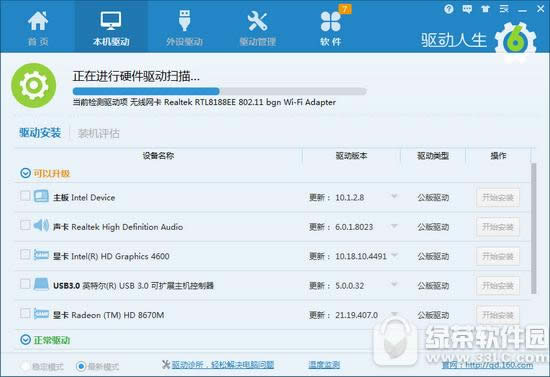This screenshot has height=377, width=550.
Task: Check the USB3.0 controller checkbox
Action: click(x=25, y=284)
